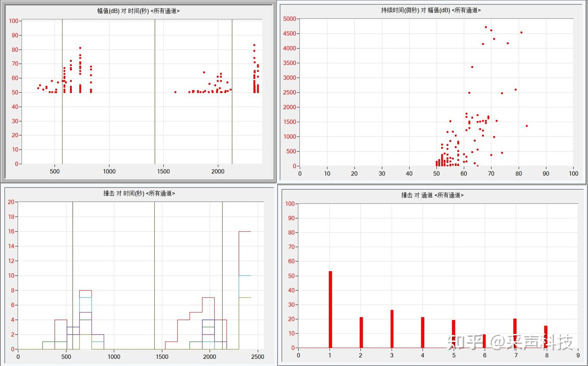Click first vertical time marker in amplitude-time chart
Viewport: 588px width, 366px height.
pos(62,91)
